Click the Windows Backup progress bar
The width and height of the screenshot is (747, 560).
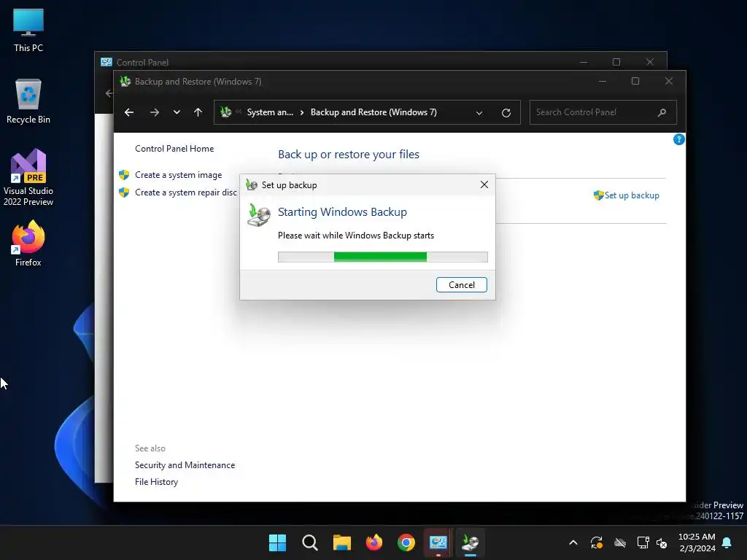382,257
